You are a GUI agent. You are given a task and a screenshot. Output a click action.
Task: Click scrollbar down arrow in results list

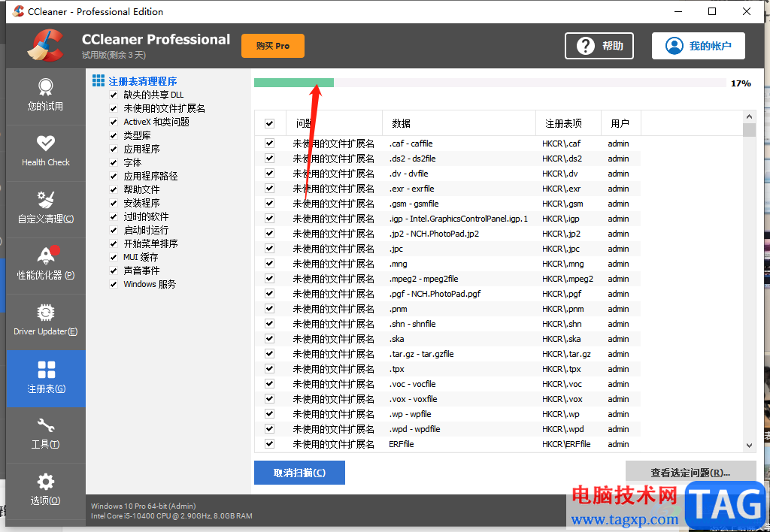[x=749, y=446]
